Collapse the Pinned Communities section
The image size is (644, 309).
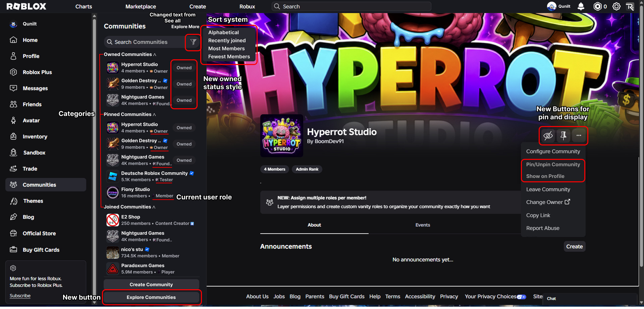pyautogui.click(x=130, y=114)
